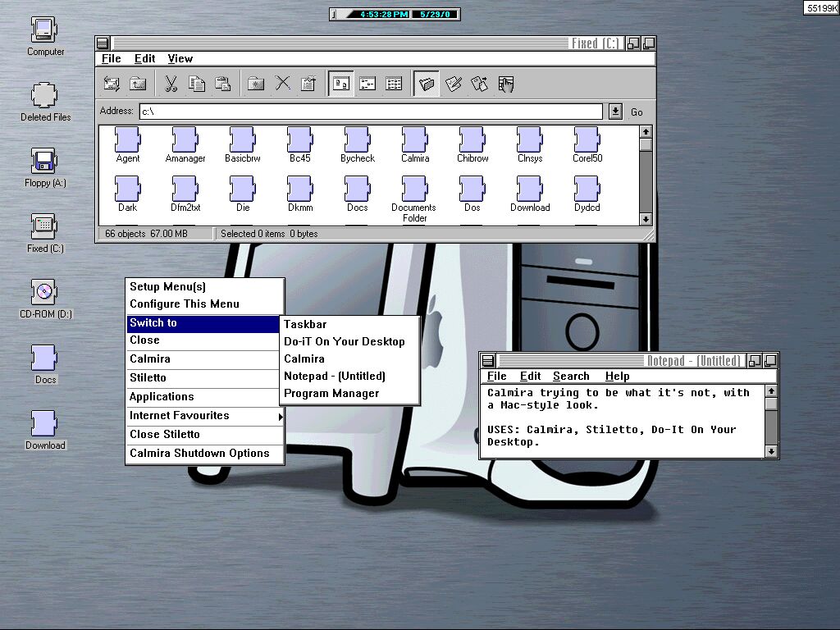Click the Delete X toolbar icon

282,84
